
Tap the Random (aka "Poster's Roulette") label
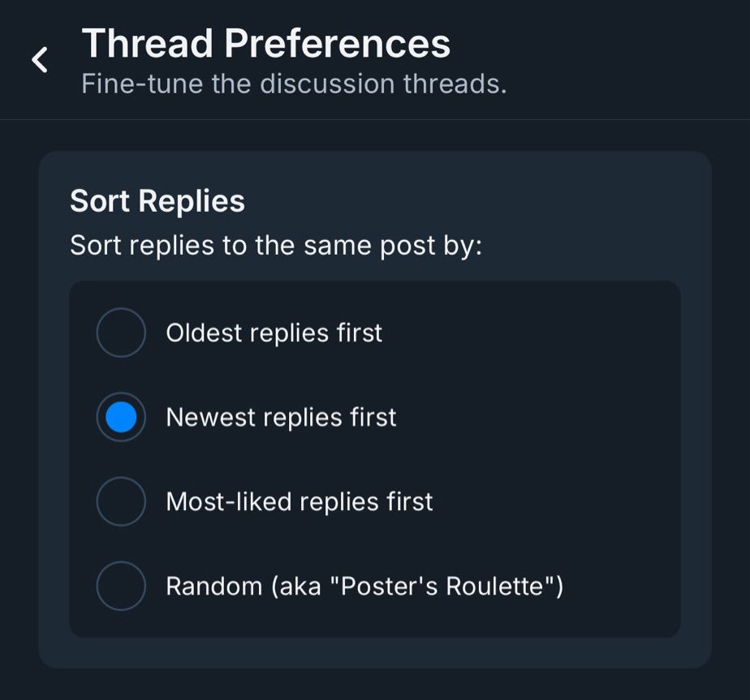pyautogui.click(x=364, y=586)
